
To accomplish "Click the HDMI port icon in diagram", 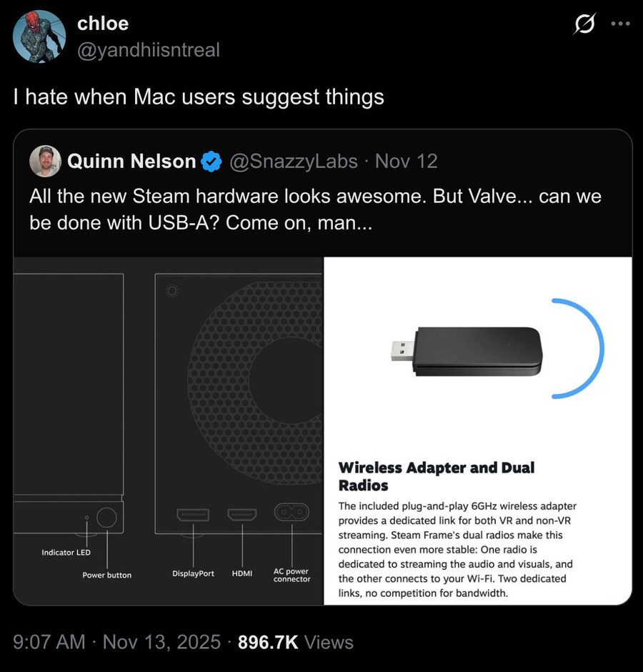I will click(242, 515).
